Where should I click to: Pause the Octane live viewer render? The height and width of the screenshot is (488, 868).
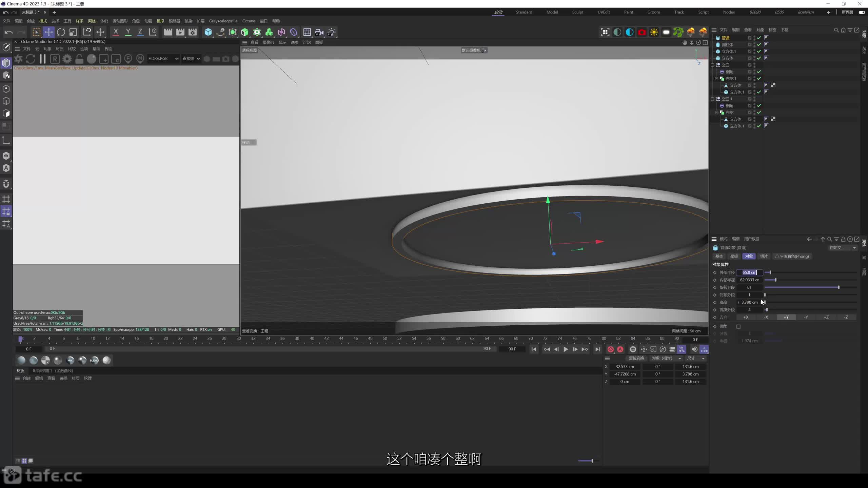click(43, 59)
